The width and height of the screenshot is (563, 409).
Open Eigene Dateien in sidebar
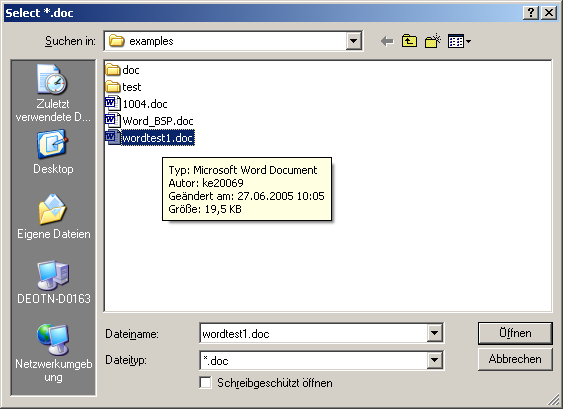point(53,217)
